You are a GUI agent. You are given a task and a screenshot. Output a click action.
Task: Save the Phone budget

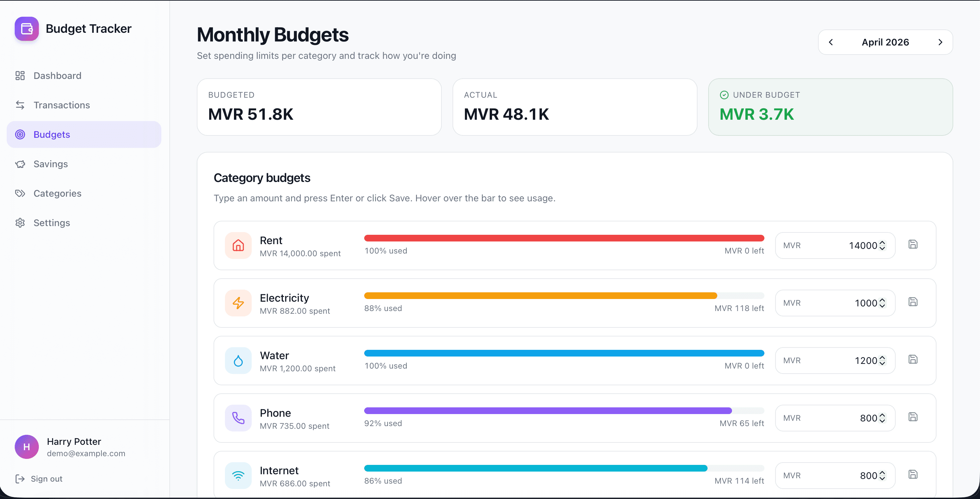tap(913, 417)
